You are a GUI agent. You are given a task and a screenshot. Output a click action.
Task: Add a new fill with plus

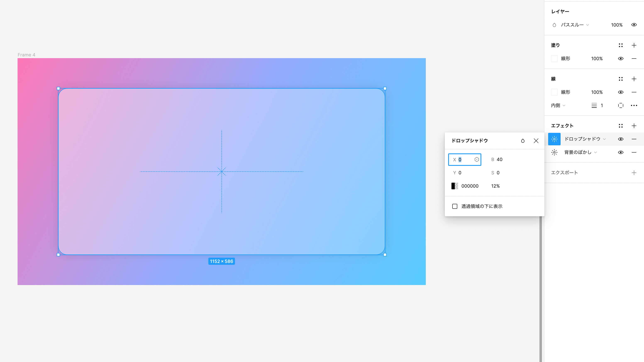[x=634, y=45]
